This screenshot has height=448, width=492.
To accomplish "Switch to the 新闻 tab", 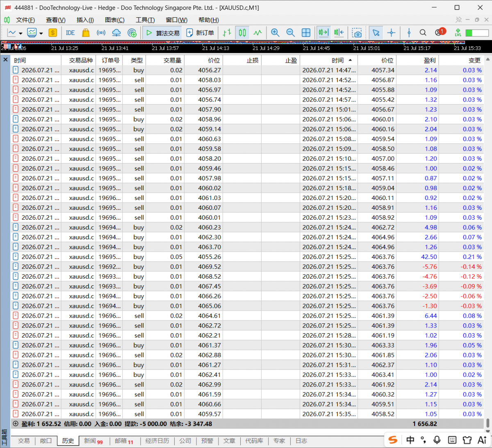I will point(93,441).
